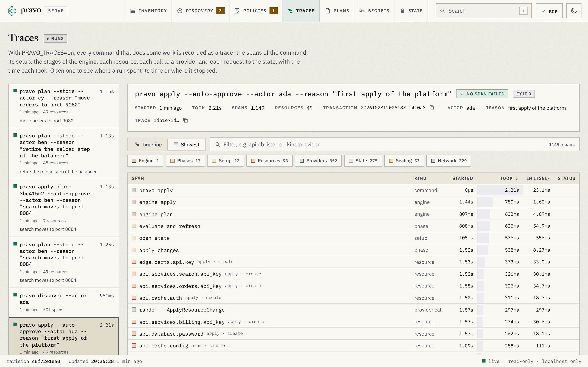The width and height of the screenshot is (588, 367).
Task: Open Secrets key icon in navbar
Action: click(x=362, y=11)
